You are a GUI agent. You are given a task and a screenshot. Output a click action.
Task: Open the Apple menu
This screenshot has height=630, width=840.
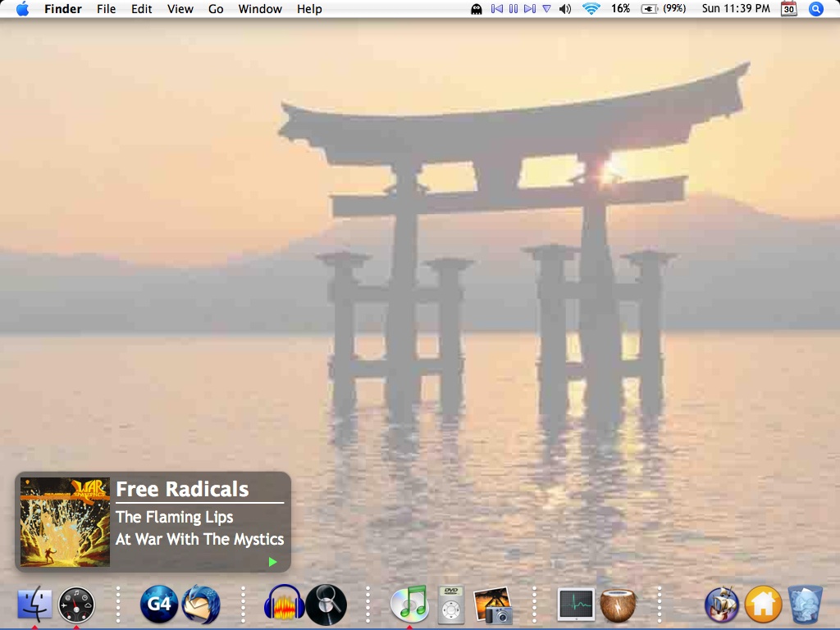[22, 9]
